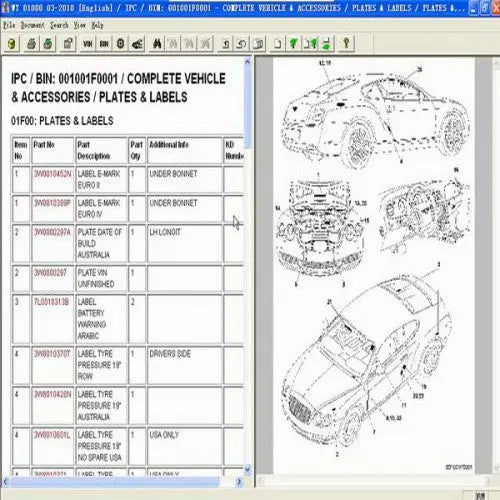Click the DRIVERS SIDE additional info cell

point(185,365)
